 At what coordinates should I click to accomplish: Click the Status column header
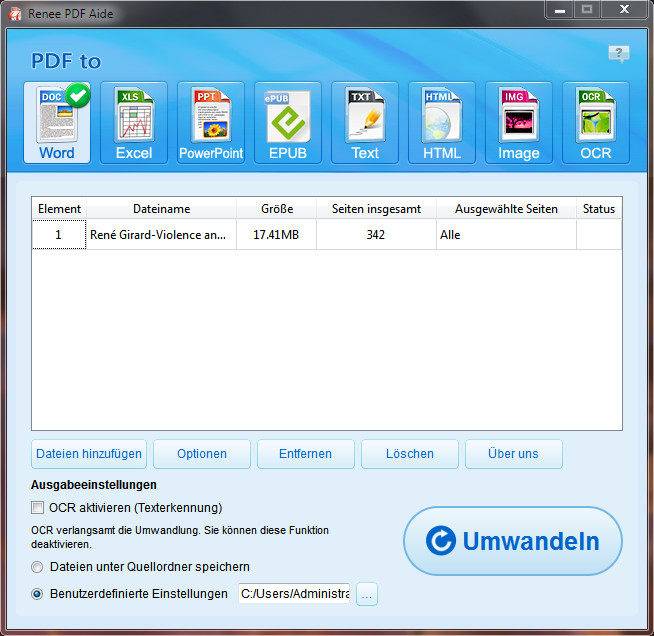point(599,209)
